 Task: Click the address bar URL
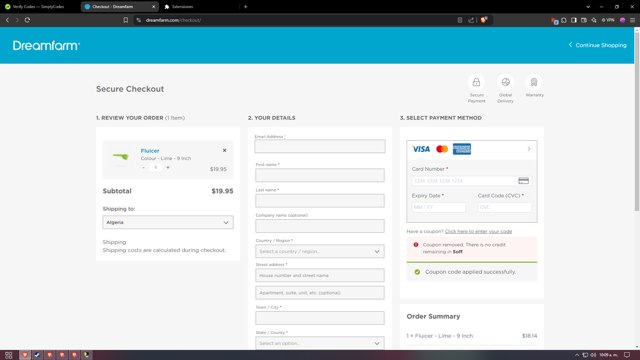(x=173, y=20)
